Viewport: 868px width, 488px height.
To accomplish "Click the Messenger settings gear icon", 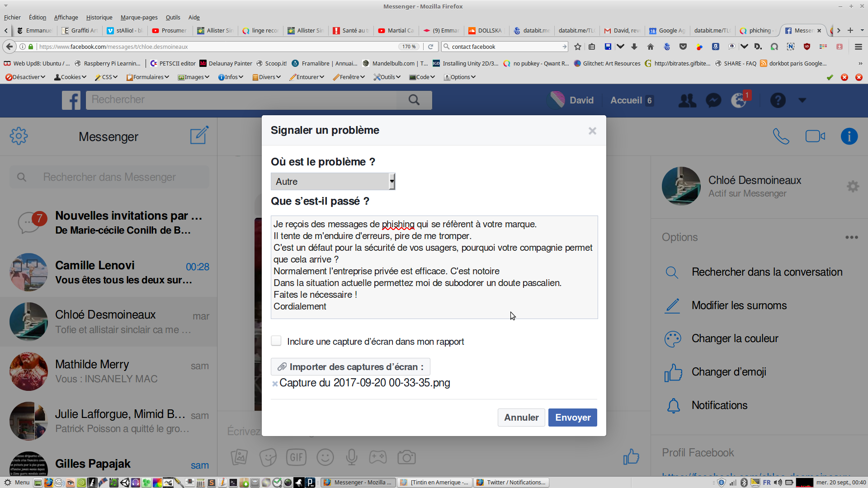I will (19, 136).
